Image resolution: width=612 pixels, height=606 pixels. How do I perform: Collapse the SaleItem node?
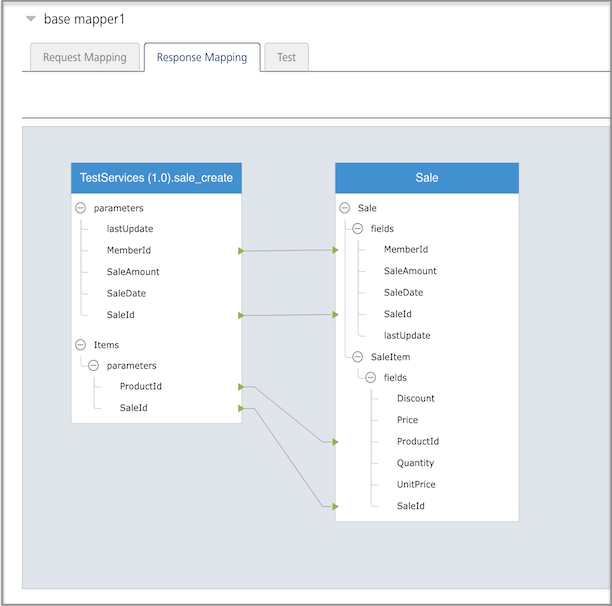click(357, 356)
